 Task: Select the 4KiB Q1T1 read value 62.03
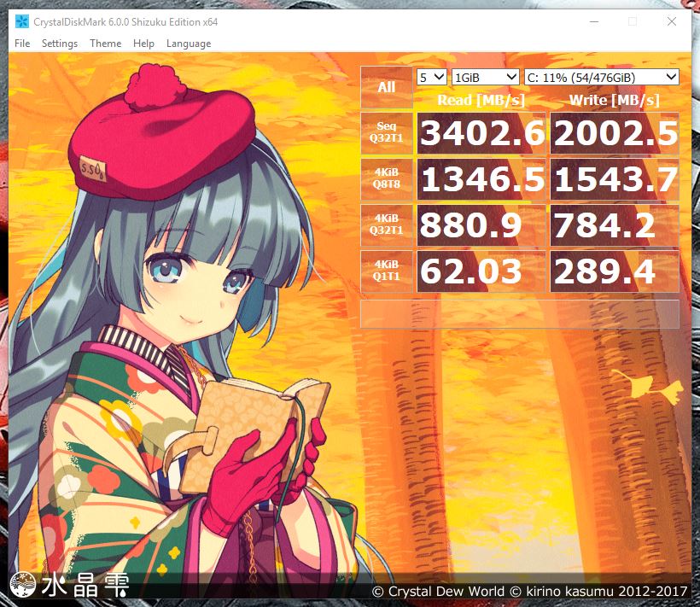pyautogui.click(x=481, y=271)
